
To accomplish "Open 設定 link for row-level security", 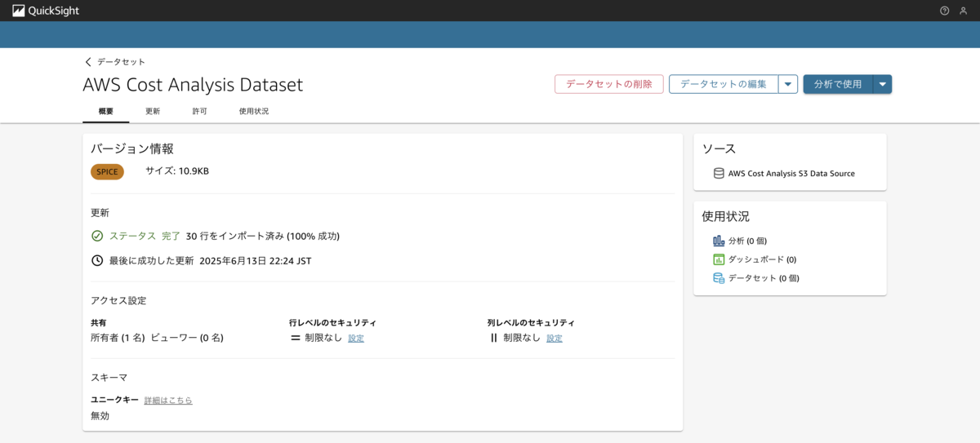I will click(x=356, y=338).
